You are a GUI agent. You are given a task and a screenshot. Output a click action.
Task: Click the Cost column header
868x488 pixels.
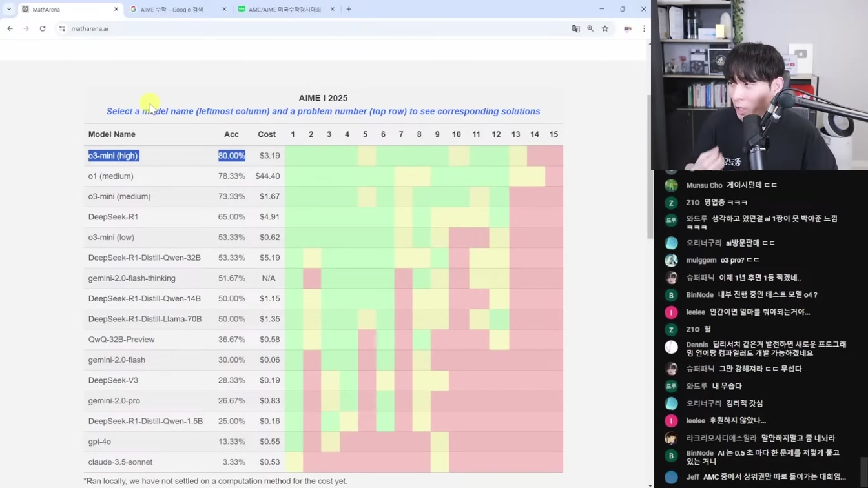click(x=267, y=134)
